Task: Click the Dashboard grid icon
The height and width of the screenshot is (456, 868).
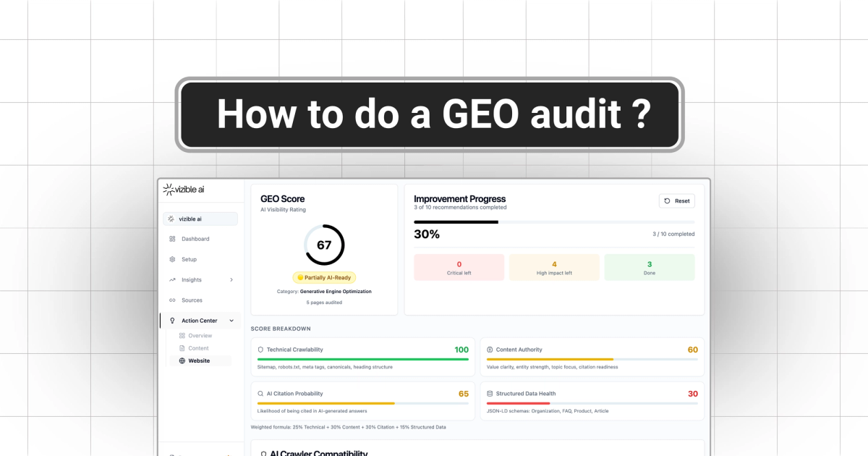Action: pos(172,239)
